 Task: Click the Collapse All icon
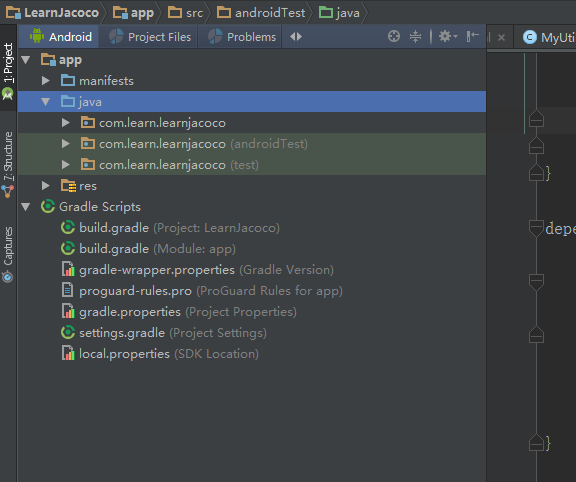click(415, 36)
